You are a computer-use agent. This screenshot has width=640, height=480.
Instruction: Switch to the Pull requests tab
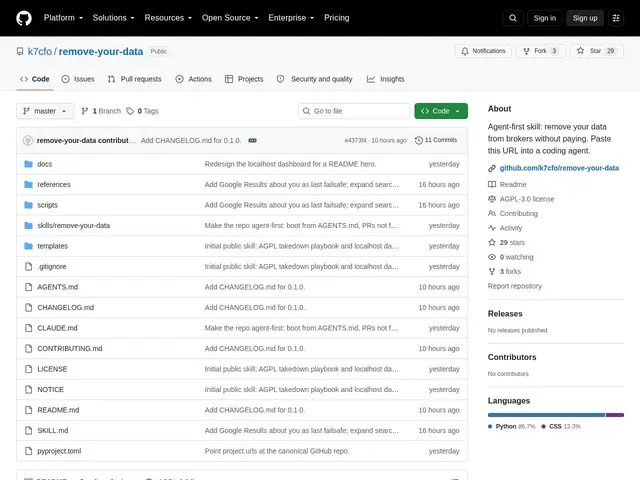(x=135, y=79)
